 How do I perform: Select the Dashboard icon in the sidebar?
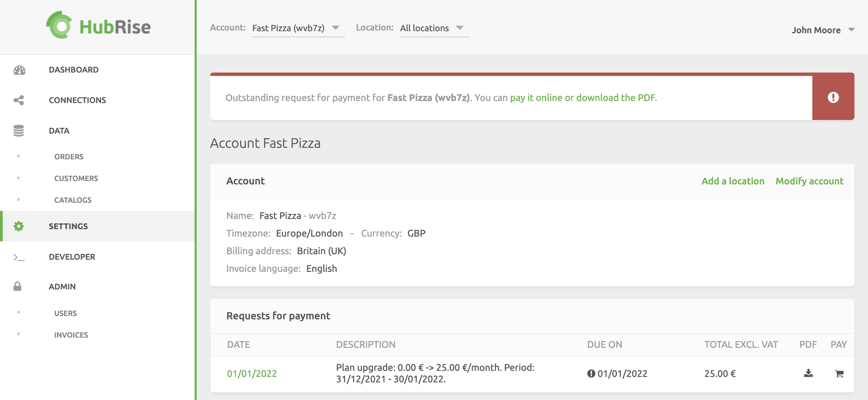[x=19, y=69]
